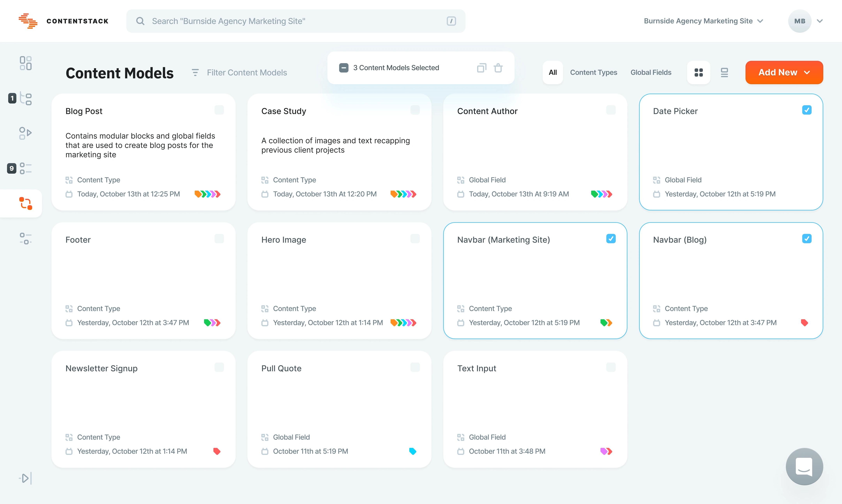Open the Content Models sidebar icon
Viewport: 842px width, 504px height.
click(26, 203)
